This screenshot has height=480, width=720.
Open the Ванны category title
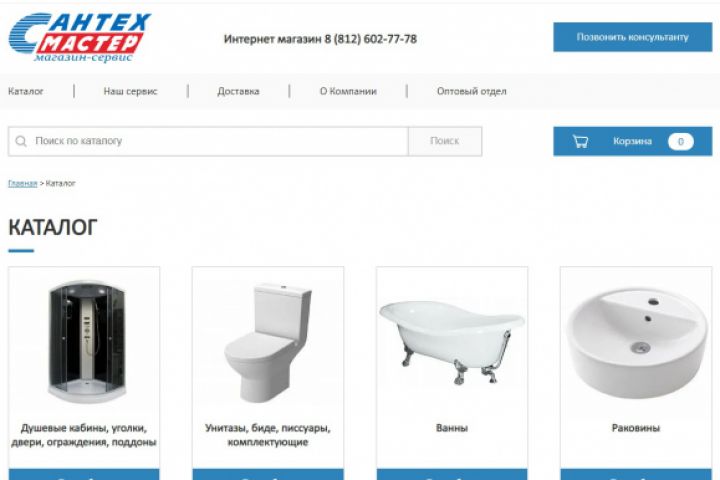452,428
